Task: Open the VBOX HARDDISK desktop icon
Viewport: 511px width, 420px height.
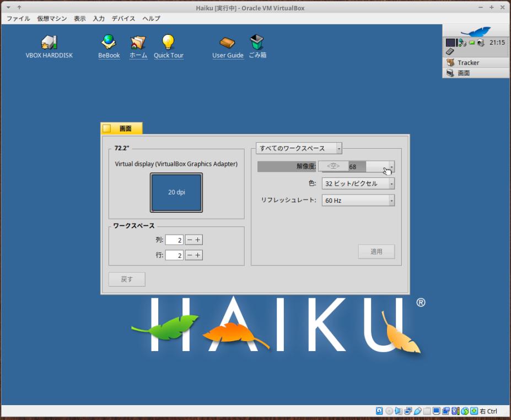Action: point(49,42)
